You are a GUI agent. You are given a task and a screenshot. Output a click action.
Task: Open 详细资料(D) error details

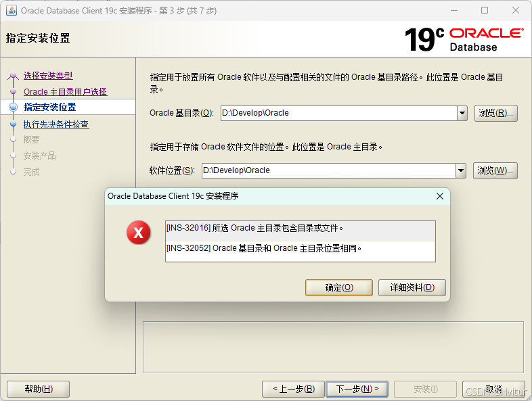(412, 287)
